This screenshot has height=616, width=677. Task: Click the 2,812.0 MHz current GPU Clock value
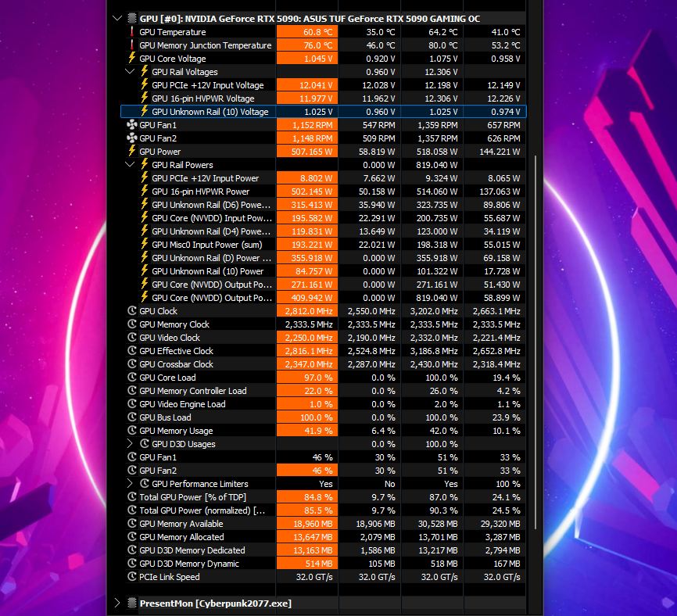[309, 311]
